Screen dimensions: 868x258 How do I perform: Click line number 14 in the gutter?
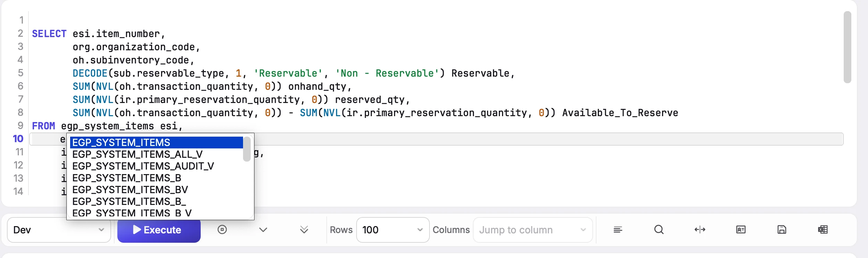18,191
